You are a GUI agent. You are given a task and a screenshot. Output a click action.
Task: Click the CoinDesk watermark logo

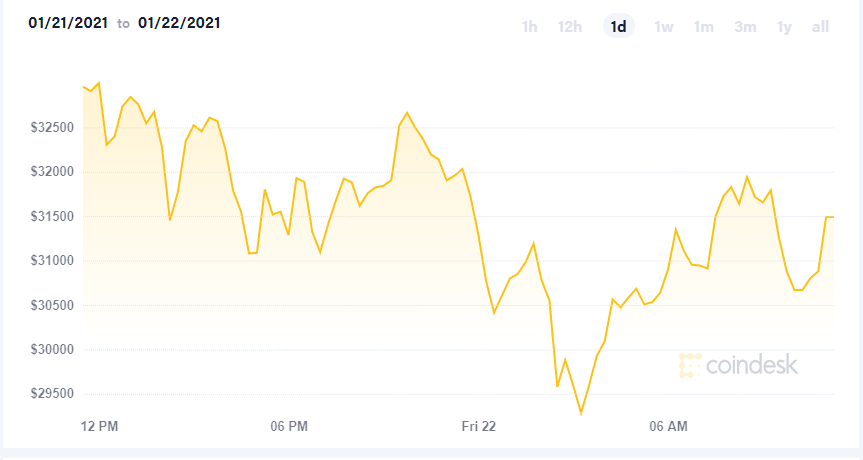pos(738,365)
